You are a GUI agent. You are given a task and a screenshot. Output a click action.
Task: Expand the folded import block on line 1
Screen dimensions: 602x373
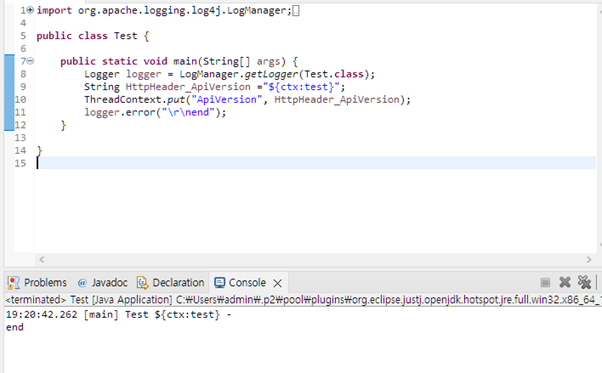pyautogui.click(x=30, y=10)
